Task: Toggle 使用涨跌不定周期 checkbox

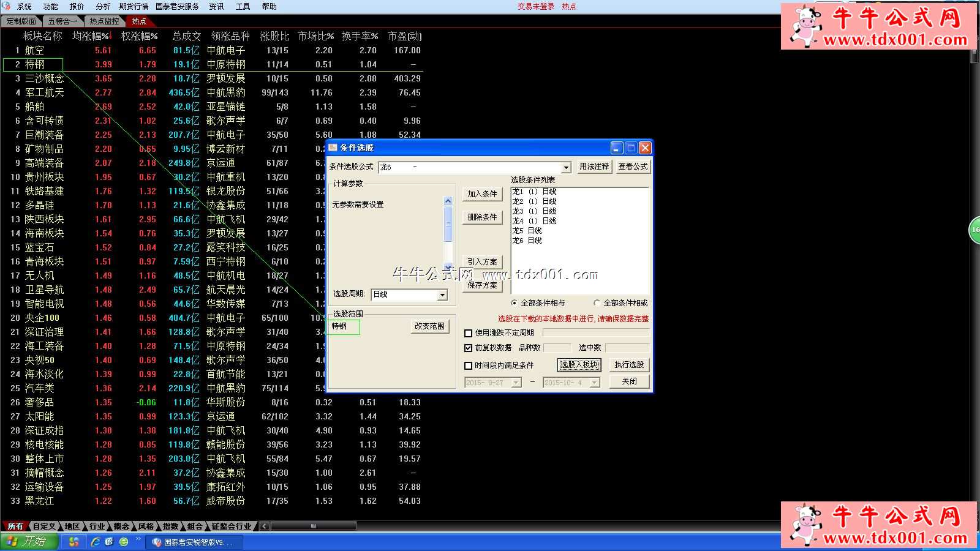Action: [x=469, y=333]
